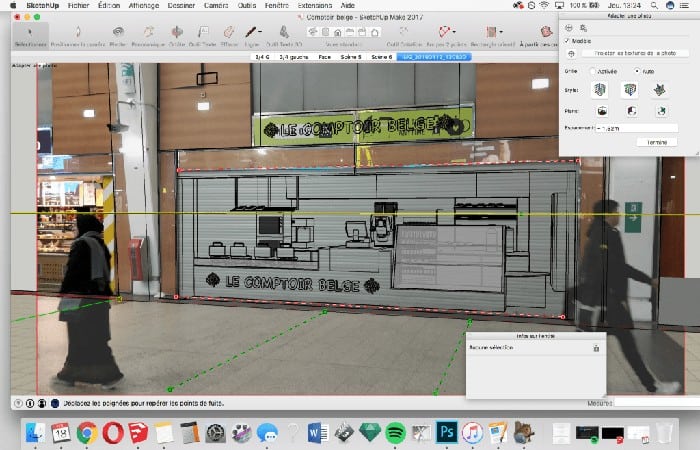Open the Dessiner menu

[x=181, y=5]
